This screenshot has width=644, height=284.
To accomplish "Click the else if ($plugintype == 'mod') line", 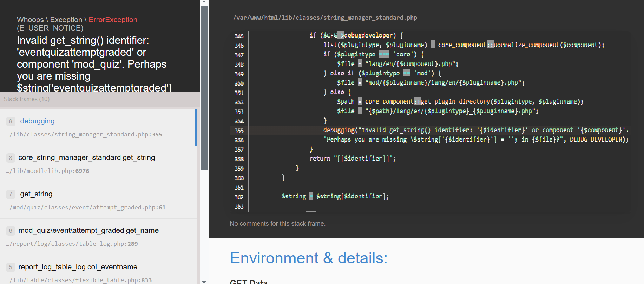I will (x=382, y=73).
